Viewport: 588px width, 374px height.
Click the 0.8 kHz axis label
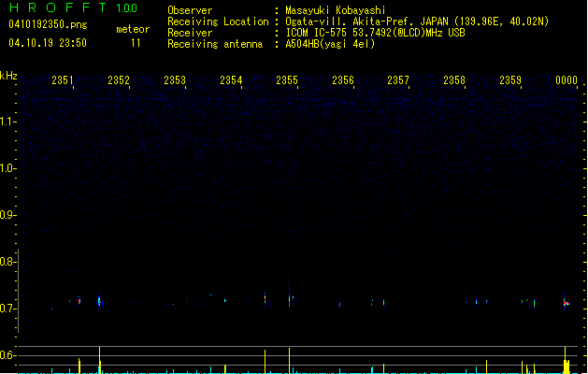(x=7, y=262)
